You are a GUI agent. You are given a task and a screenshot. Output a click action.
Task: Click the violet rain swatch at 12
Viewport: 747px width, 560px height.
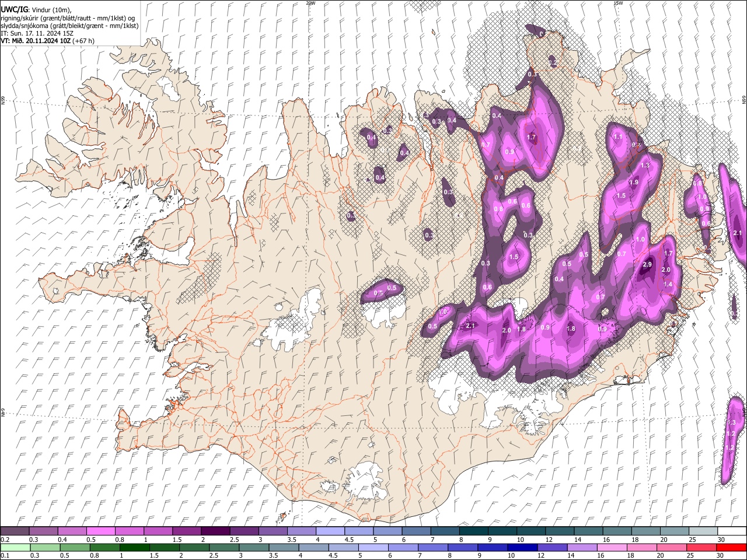(552, 547)
